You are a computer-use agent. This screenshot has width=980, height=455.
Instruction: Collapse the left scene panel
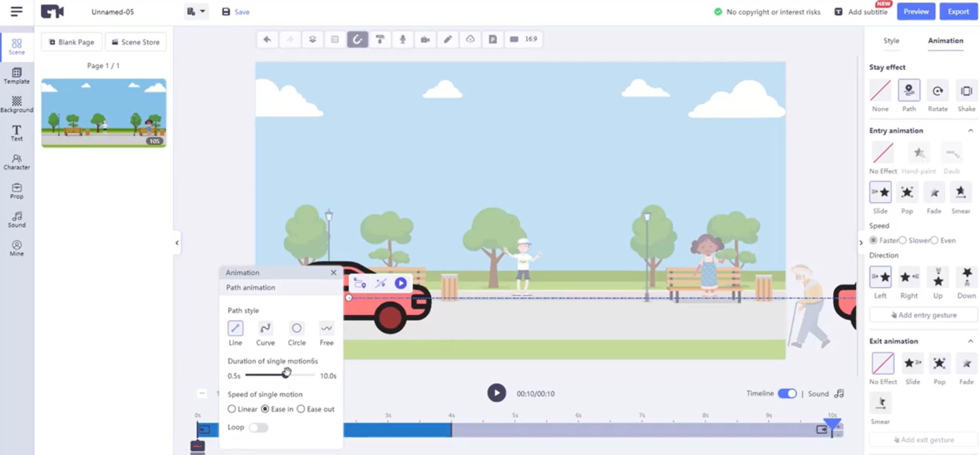177,242
